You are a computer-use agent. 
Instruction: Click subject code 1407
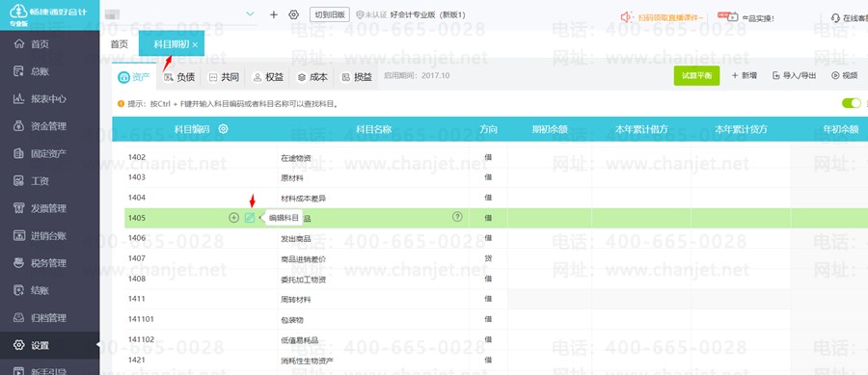point(137,258)
